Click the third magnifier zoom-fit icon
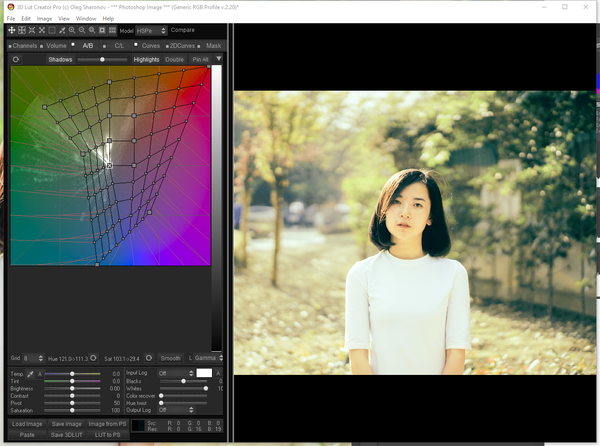The height and width of the screenshot is (446, 600). (x=92, y=30)
